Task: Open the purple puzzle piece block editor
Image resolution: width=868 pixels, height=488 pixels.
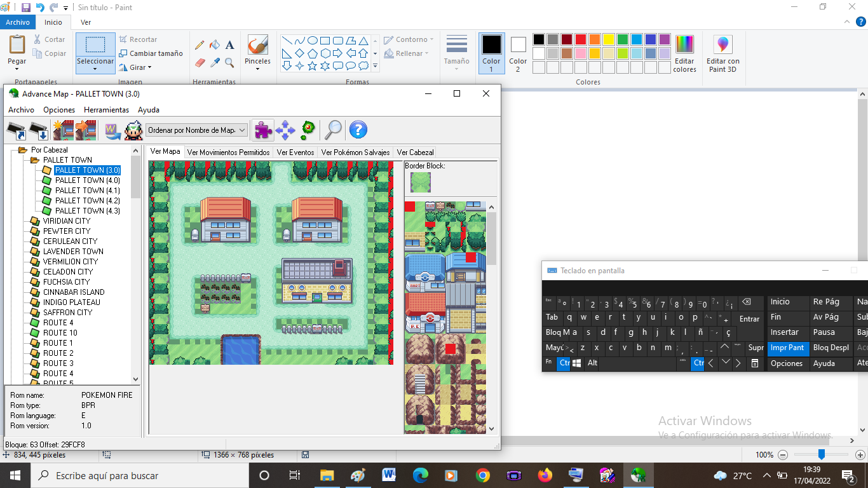Action: [x=263, y=130]
